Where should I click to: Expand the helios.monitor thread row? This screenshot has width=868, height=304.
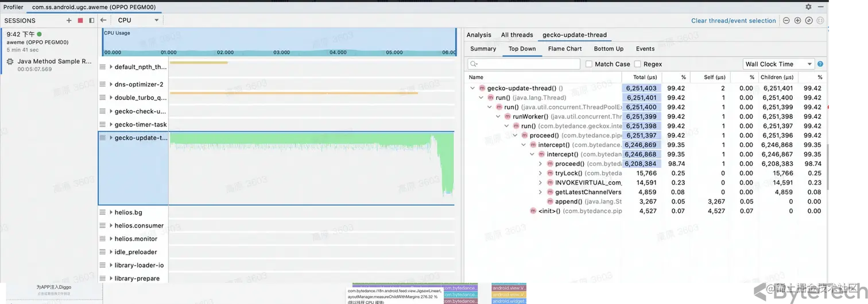click(x=111, y=238)
